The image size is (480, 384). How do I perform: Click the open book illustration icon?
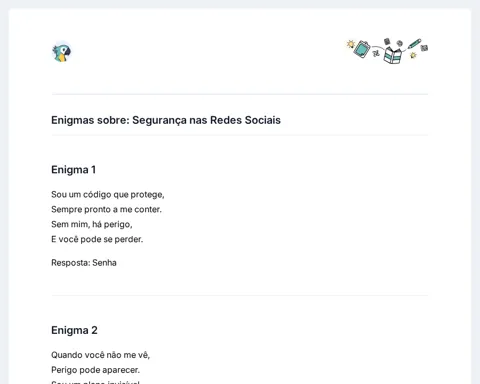(393, 55)
